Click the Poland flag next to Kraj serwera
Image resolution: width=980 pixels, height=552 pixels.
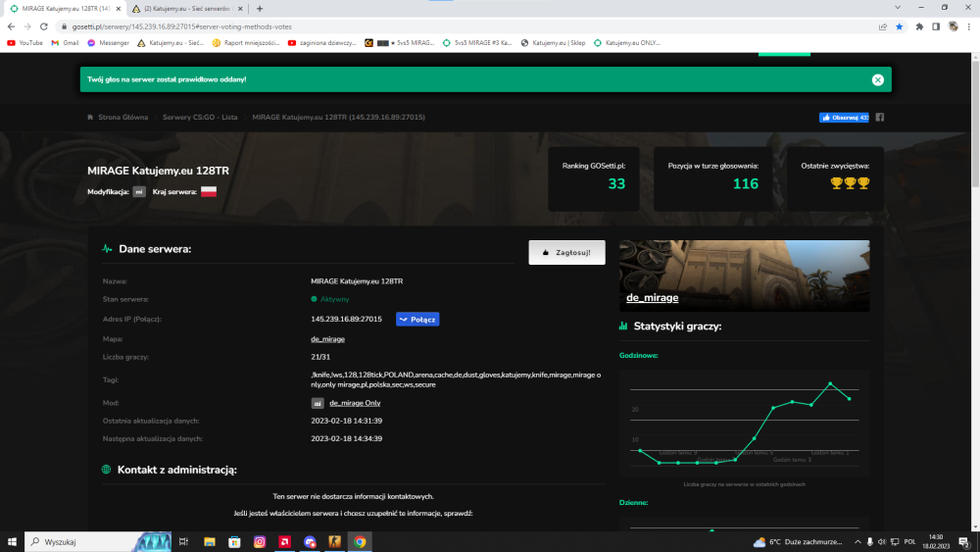209,192
